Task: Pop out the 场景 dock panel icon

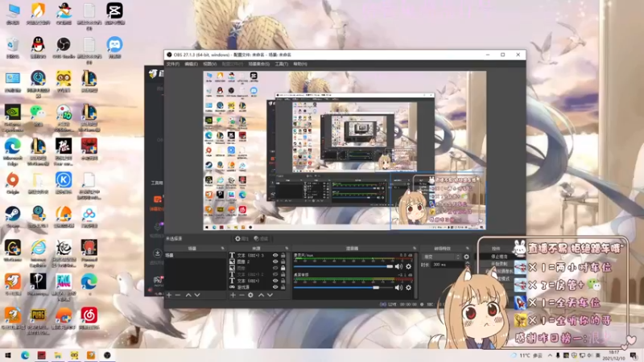Action: pyautogui.click(x=223, y=249)
